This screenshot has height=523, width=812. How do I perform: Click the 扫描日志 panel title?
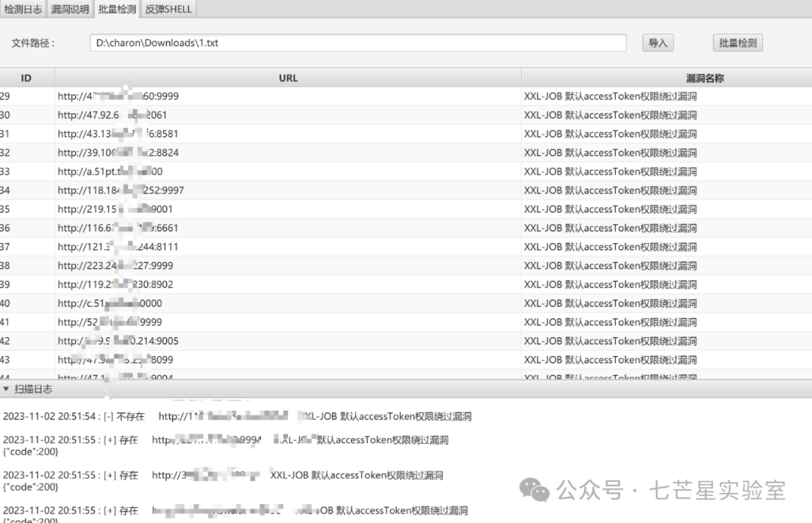tap(33, 389)
